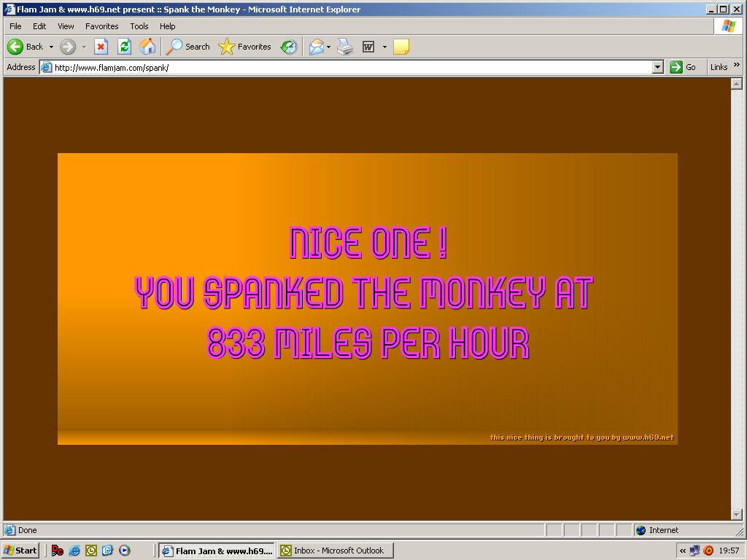Click the scrollbar up arrow
Screen dimensions: 747x560
pos(737,84)
